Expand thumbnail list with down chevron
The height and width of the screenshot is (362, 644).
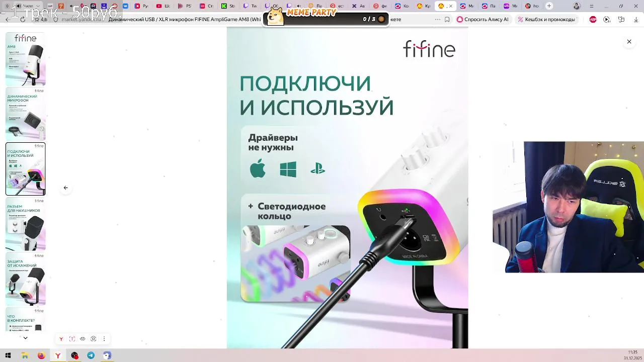26,338
